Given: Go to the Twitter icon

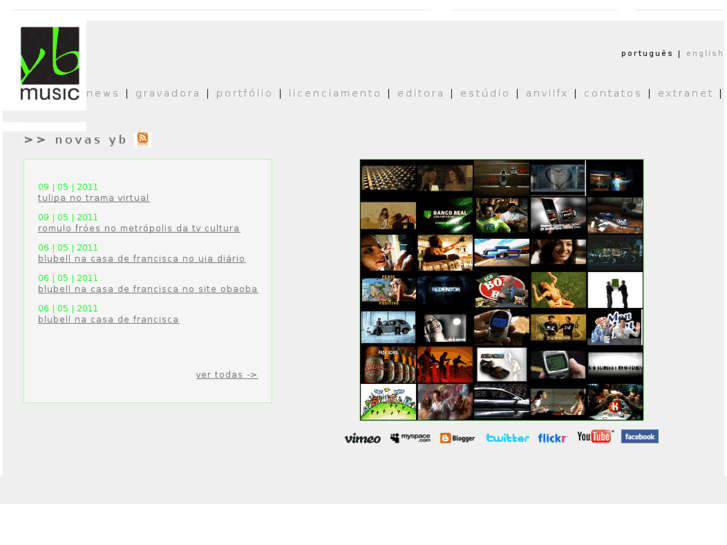Looking at the screenshot, I should click(x=507, y=438).
